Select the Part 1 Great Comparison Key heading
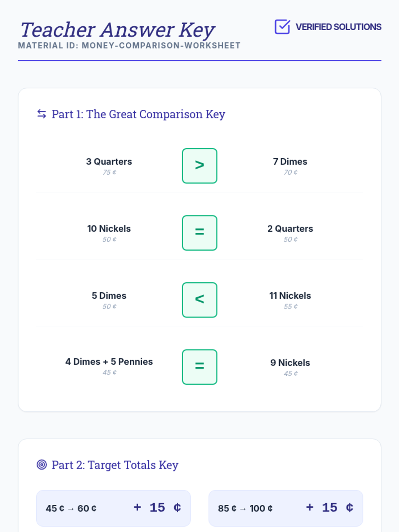The height and width of the screenshot is (532, 399). coord(139,114)
